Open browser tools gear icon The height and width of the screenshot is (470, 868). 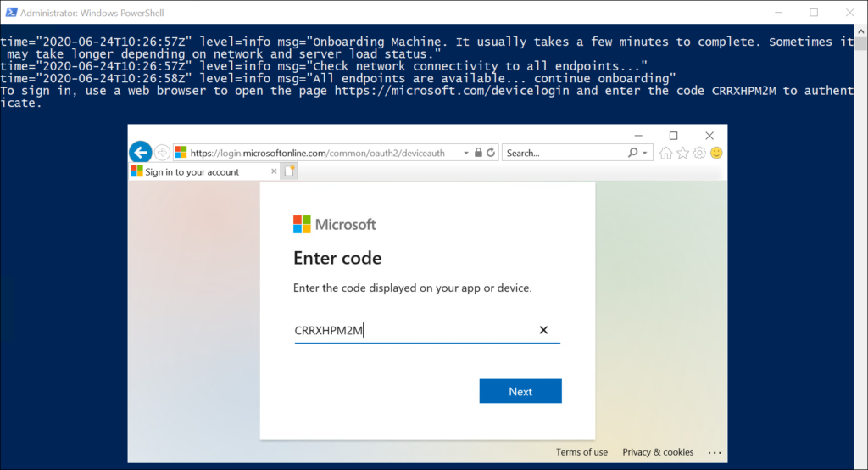tap(699, 153)
